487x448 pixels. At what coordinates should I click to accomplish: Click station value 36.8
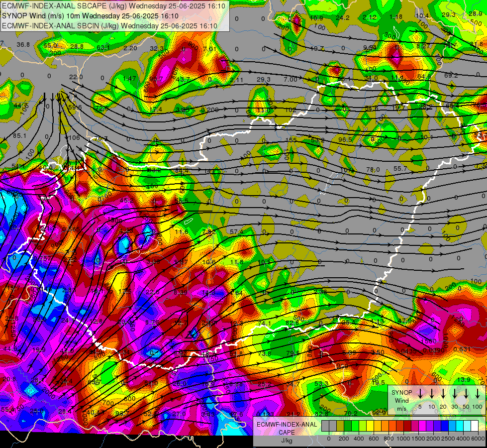coord(23,45)
